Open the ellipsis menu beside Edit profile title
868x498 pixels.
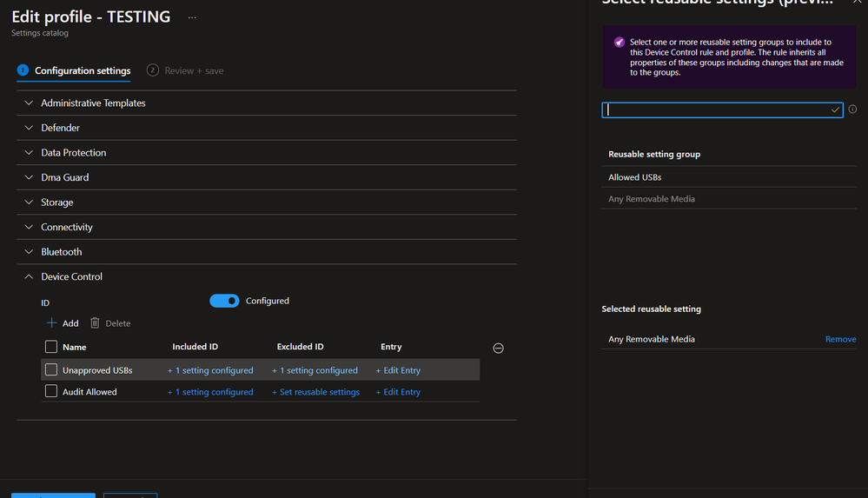(191, 17)
